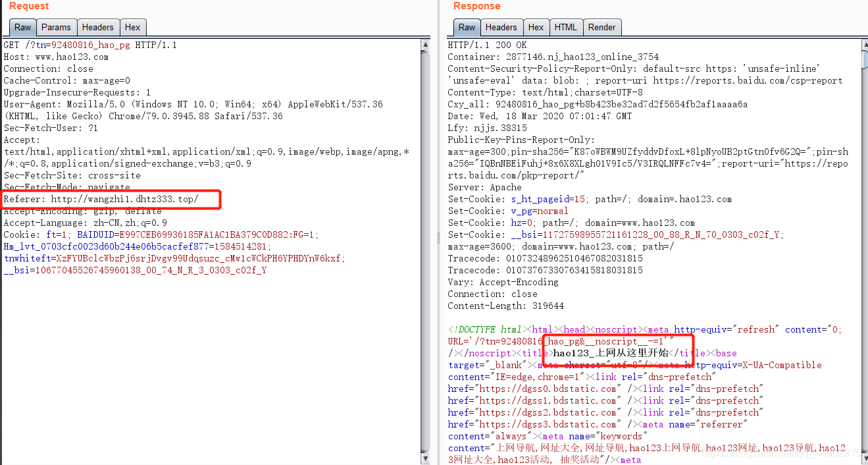Click the 'Set-Cookie: hz=0' line

[x=571, y=223]
